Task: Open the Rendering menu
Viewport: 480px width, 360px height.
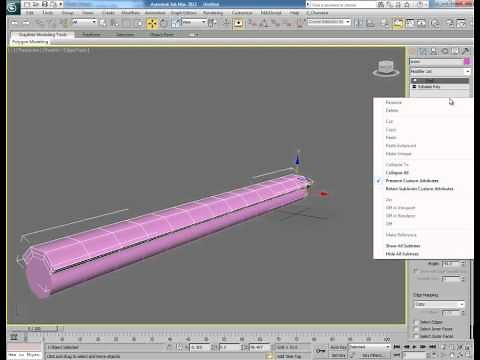Action: [213, 13]
